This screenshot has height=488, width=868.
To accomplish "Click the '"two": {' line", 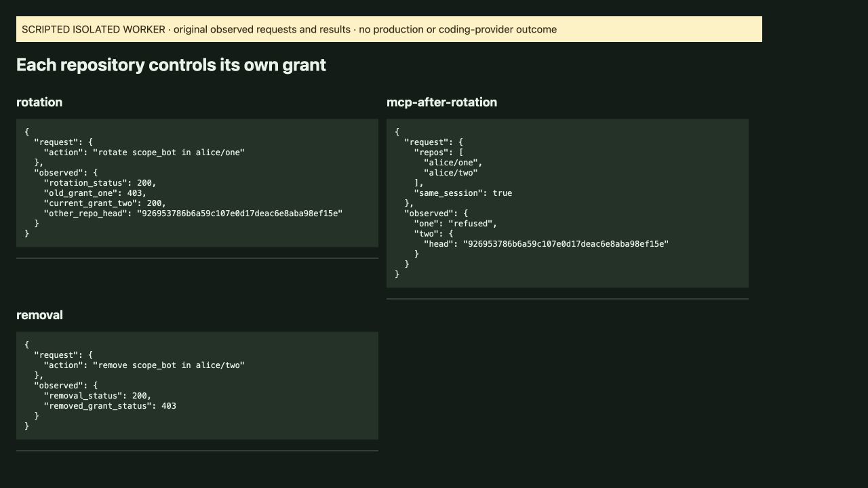I will (x=433, y=234).
